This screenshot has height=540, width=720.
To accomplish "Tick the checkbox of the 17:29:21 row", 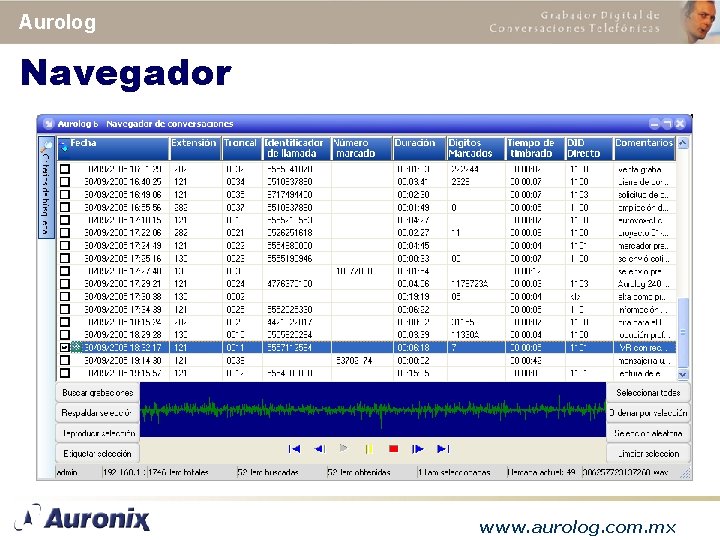I will coord(65,284).
